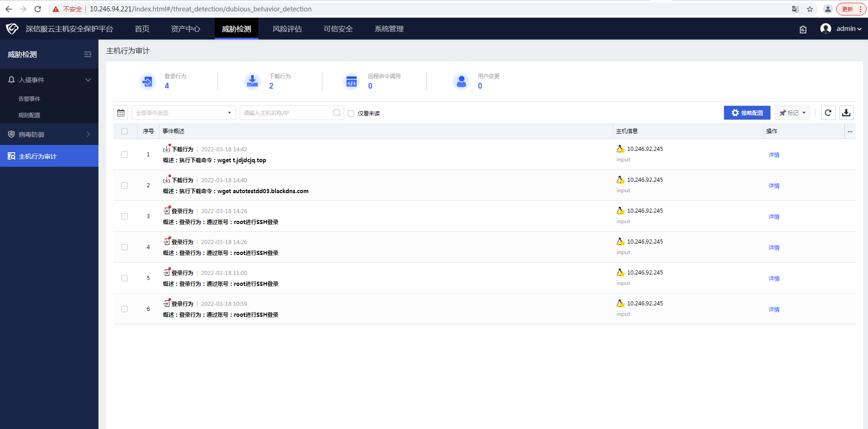The height and width of the screenshot is (429, 868).
Task: Check the checkbox for row 4
Action: 124,247
